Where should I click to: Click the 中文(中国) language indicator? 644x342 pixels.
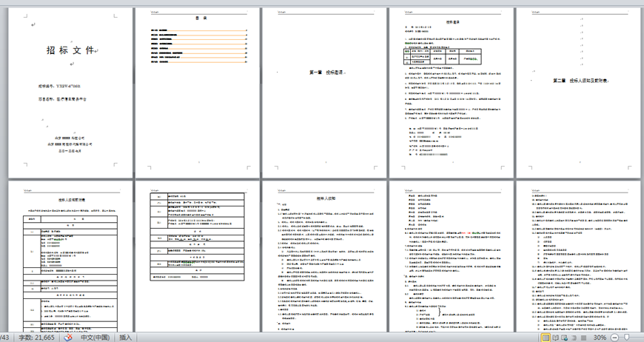(x=95, y=338)
